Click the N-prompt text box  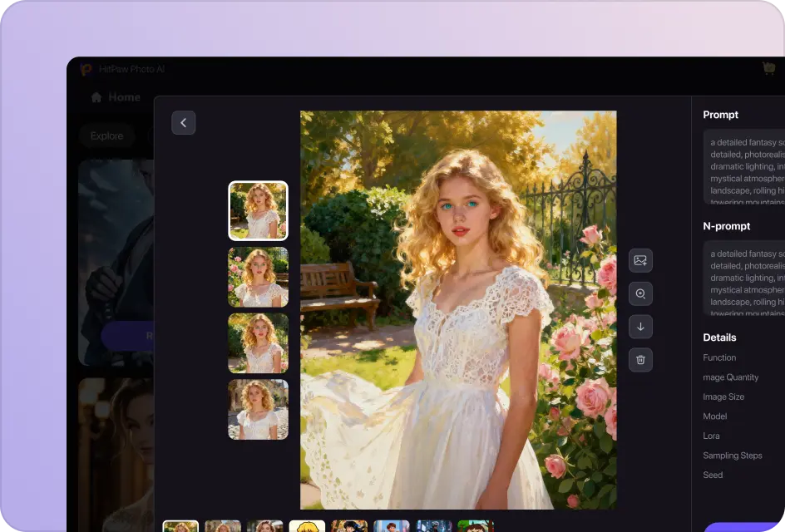[743, 278]
